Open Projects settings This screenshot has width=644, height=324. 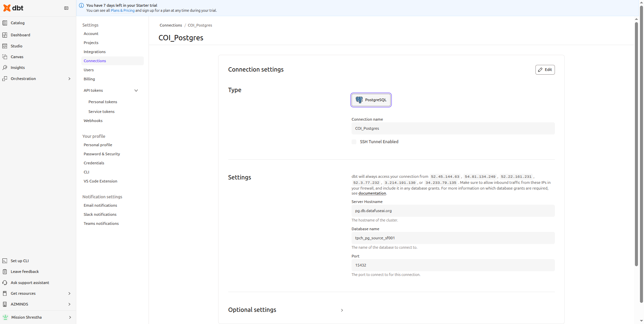pos(91,43)
